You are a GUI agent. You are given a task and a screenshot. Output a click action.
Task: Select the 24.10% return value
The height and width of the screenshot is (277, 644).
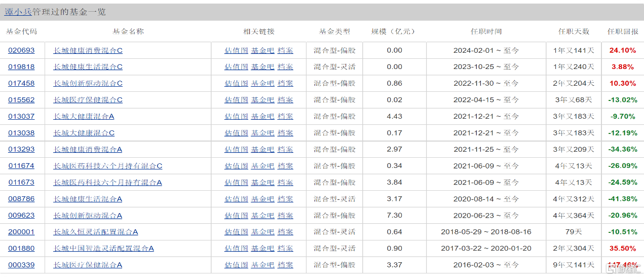click(x=623, y=50)
